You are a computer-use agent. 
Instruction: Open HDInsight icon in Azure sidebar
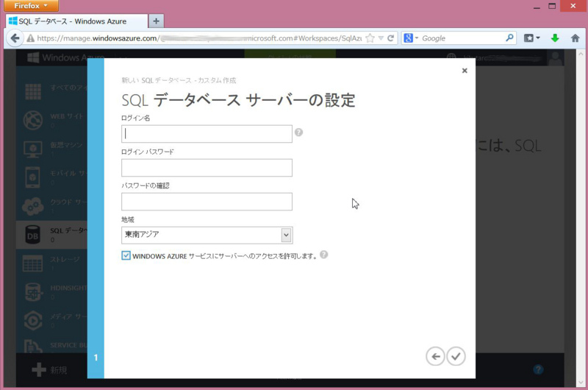pyautogui.click(x=33, y=292)
